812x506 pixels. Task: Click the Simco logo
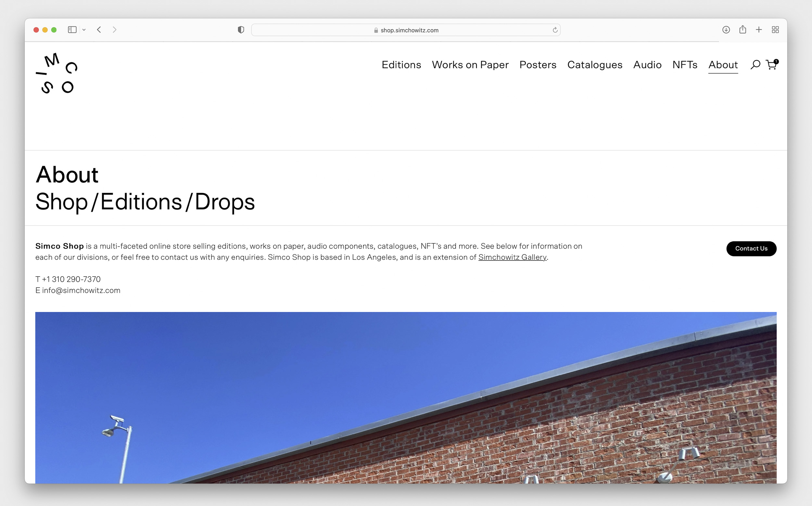(57, 73)
